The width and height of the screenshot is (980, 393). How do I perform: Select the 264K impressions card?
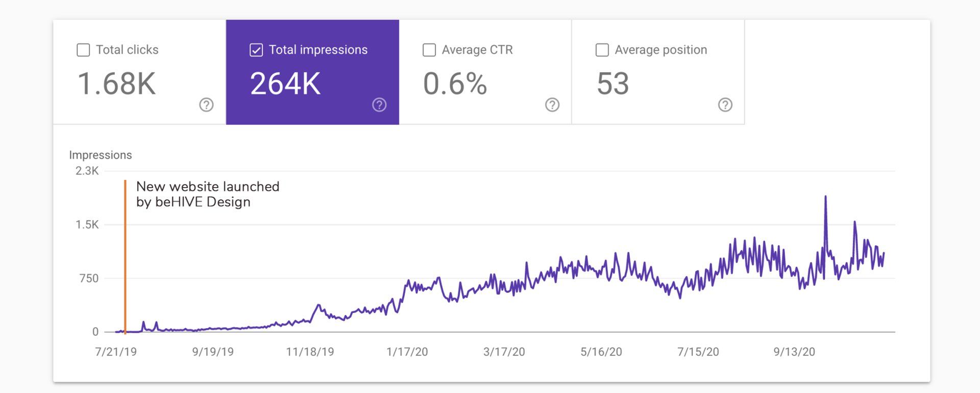click(312, 72)
